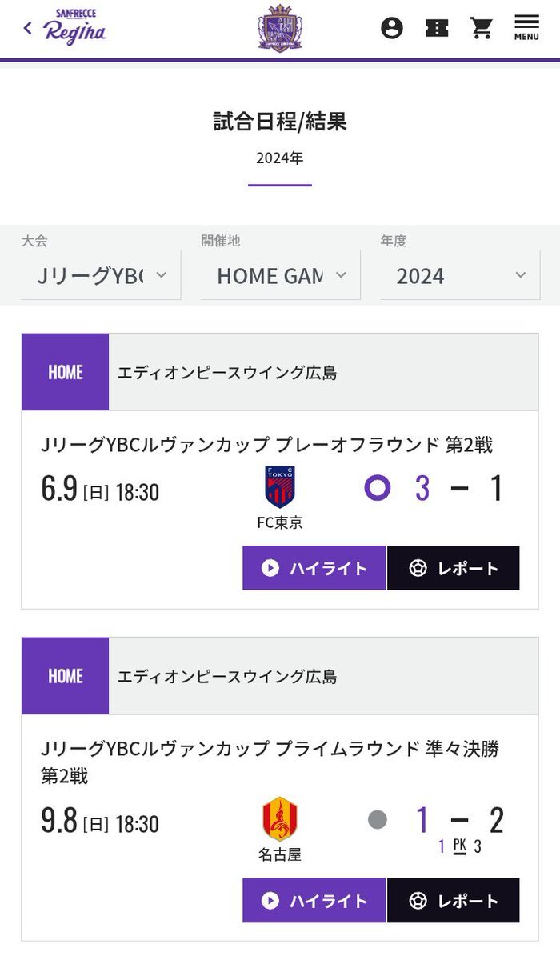
Task: Expand the 開催地 HOME GAME dropdown
Action: click(x=281, y=276)
